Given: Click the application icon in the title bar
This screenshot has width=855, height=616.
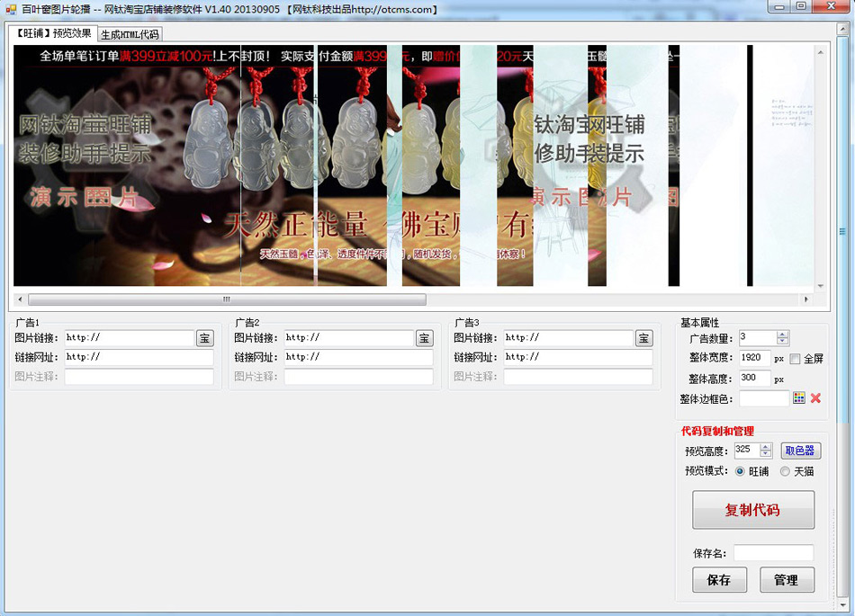Looking at the screenshot, I should point(9,8).
